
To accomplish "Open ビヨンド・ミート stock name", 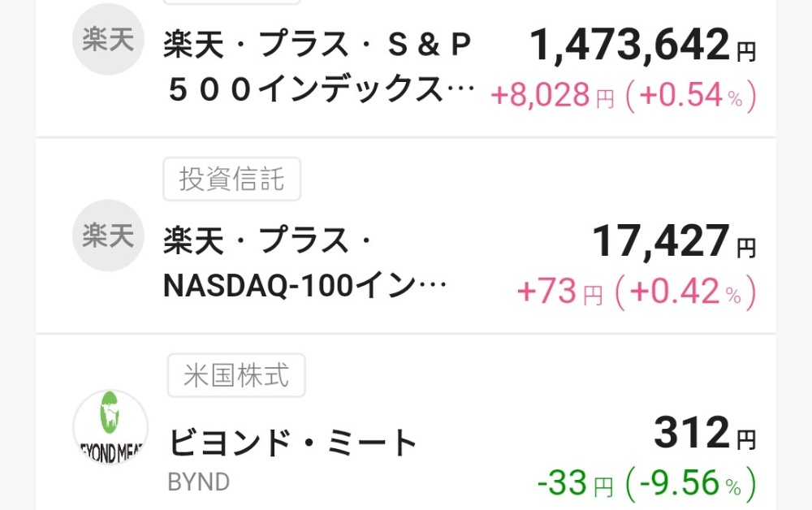I will [292, 443].
